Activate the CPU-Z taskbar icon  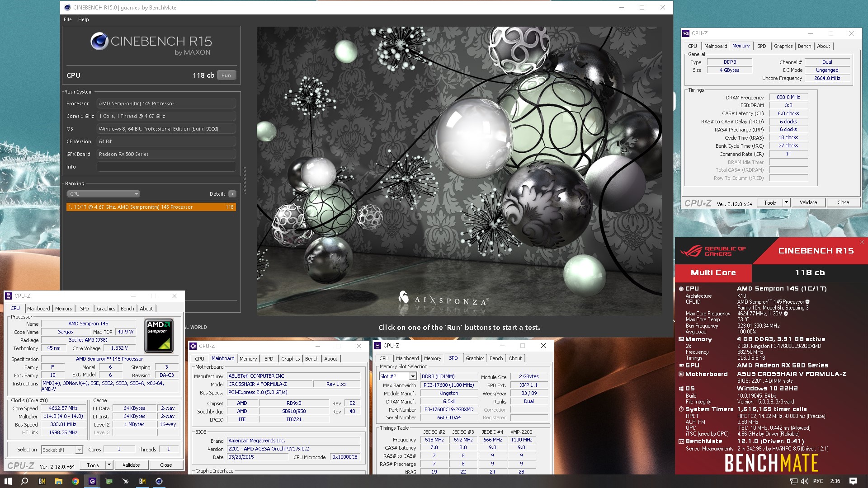click(92, 481)
